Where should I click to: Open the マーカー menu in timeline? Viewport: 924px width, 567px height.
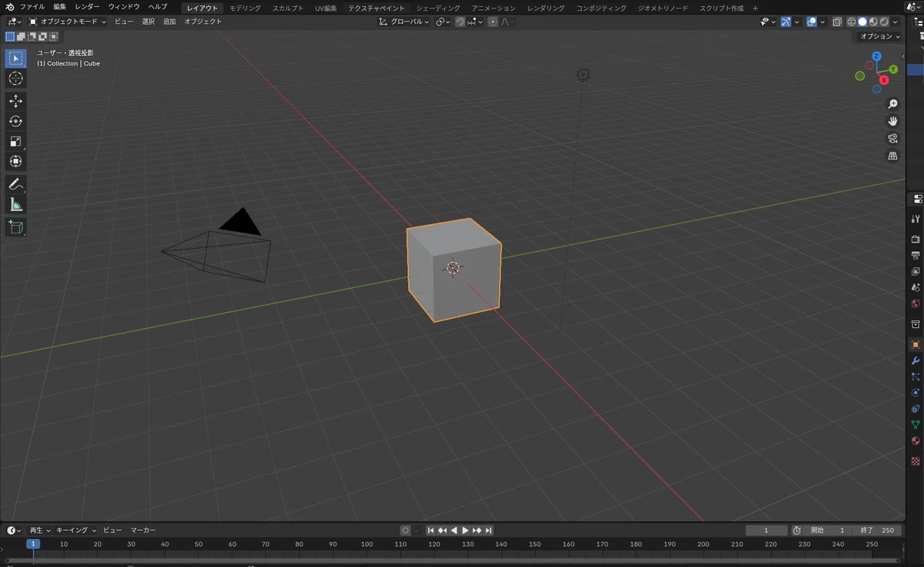(142, 530)
